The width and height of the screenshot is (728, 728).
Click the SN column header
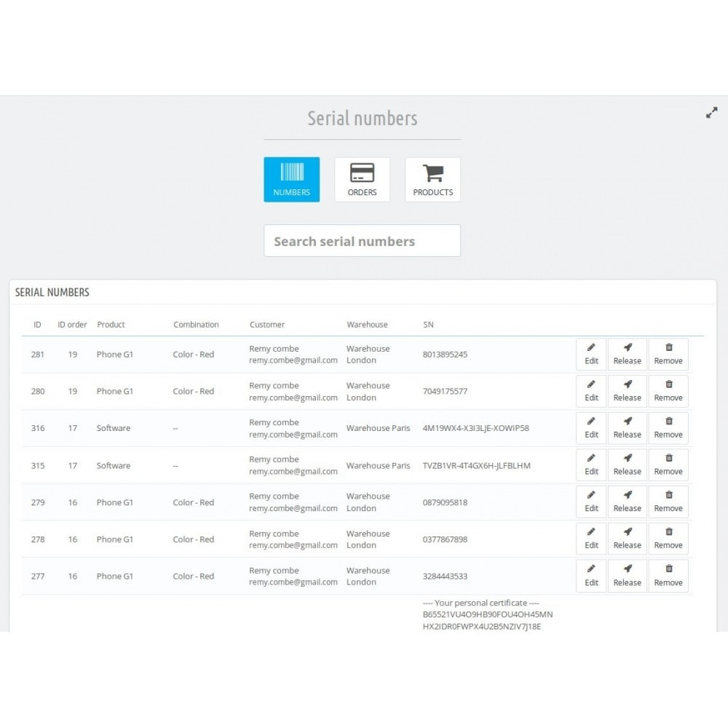tap(428, 325)
